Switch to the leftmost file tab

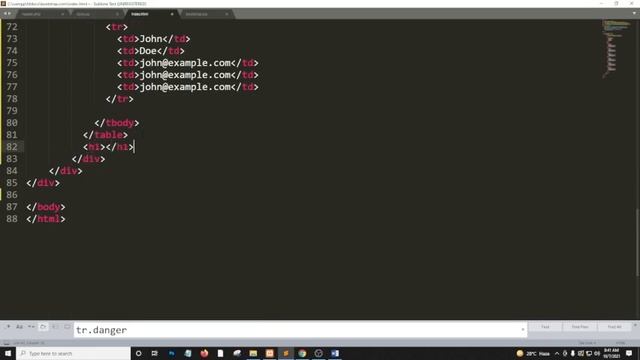tap(42, 14)
